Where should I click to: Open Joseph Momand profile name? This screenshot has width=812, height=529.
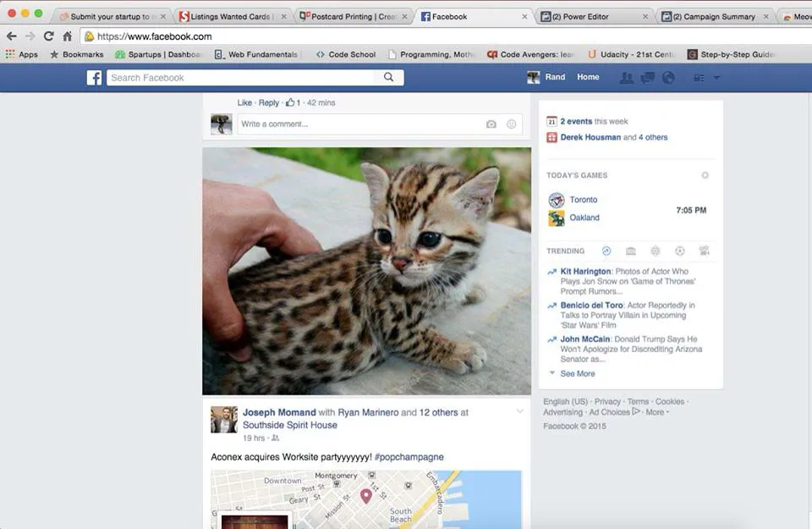point(279,412)
